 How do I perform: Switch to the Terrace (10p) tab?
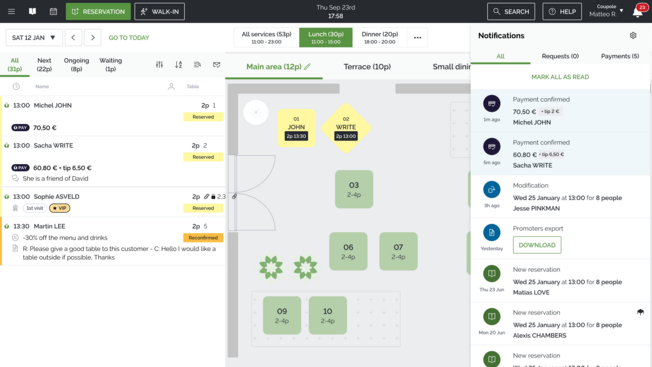tap(367, 67)
